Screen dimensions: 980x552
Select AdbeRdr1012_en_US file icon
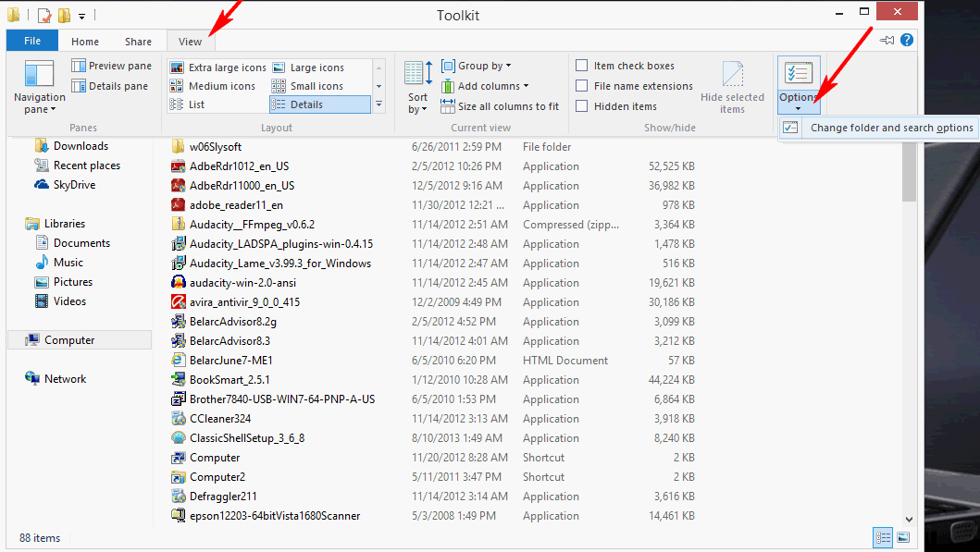(x=178, y=166)
